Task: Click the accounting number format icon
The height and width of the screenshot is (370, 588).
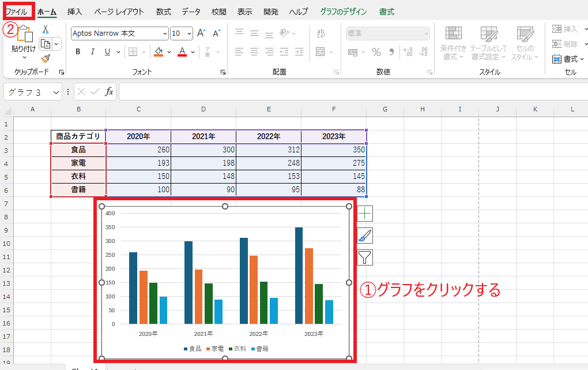Action: point(353,52)
